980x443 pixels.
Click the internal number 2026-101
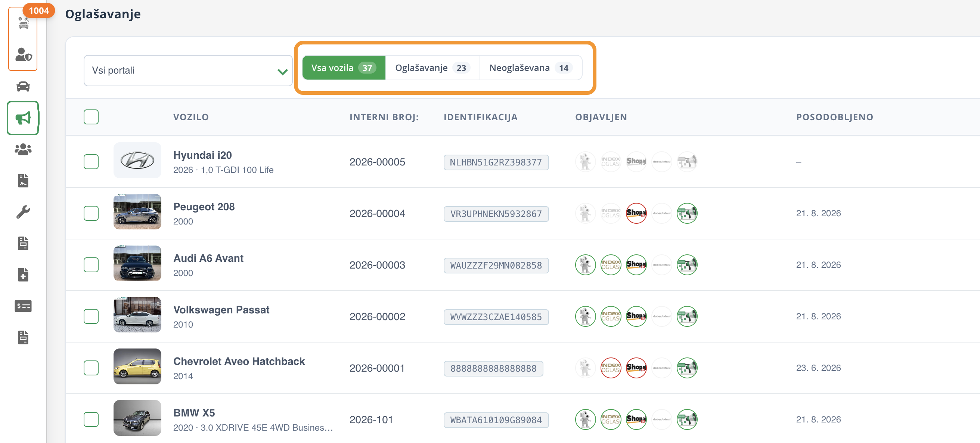coord(371,419)
